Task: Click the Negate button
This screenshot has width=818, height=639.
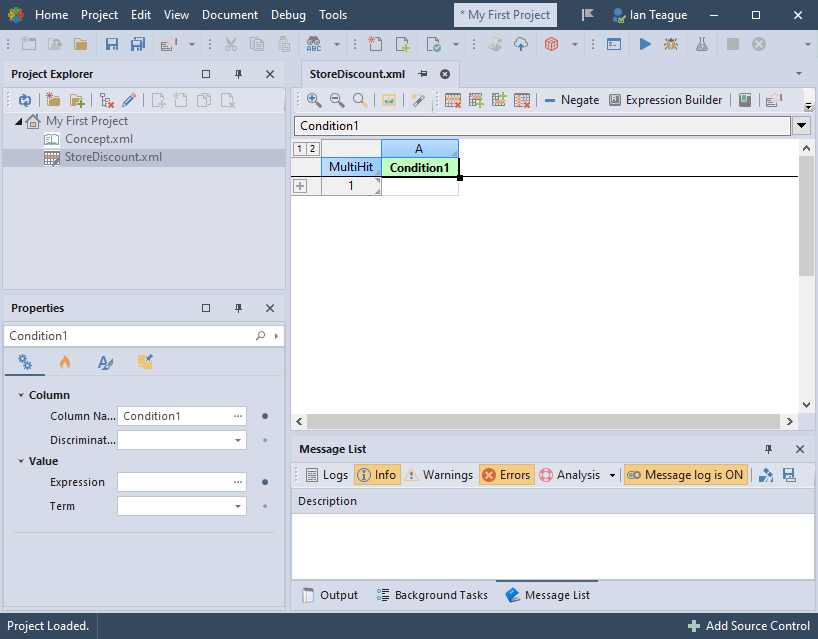Action: coord(572,100)
